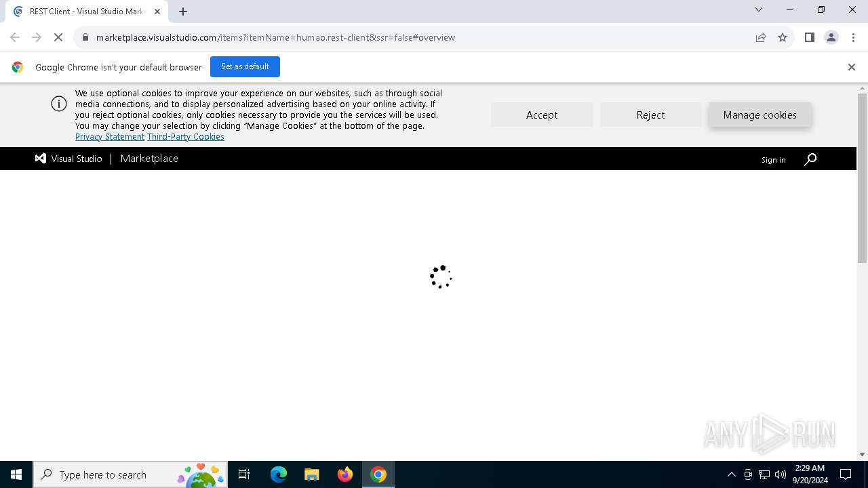Open Manage cookies settings
This screenshot has width=868, height=488.
coord(759,115)
